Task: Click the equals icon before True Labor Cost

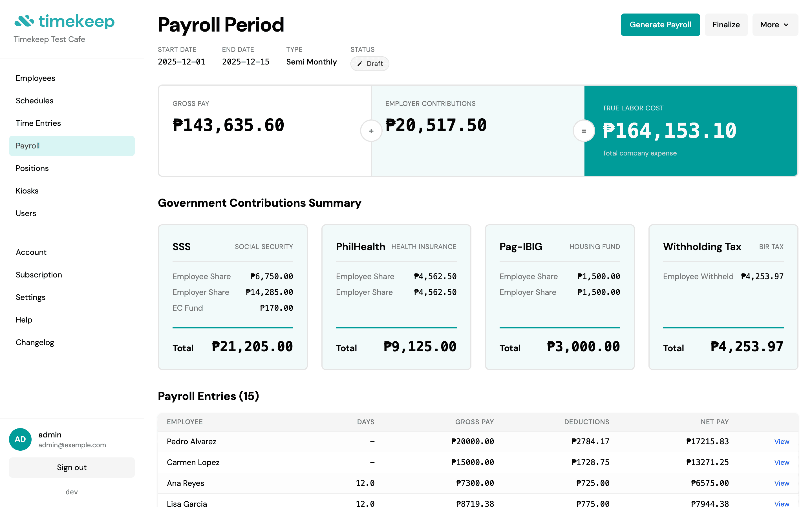Action: coord(584,131)
